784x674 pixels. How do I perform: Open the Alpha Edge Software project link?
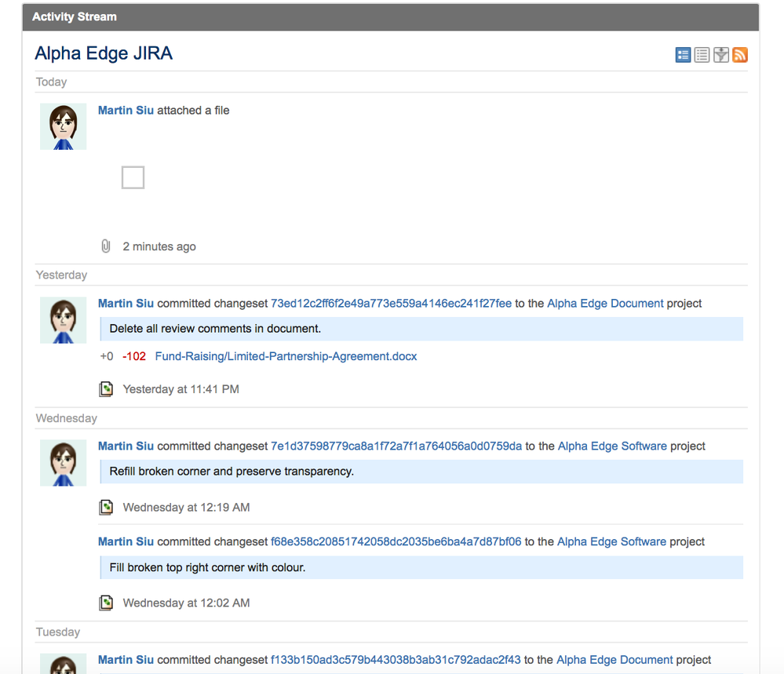click(x=611, y=446)
